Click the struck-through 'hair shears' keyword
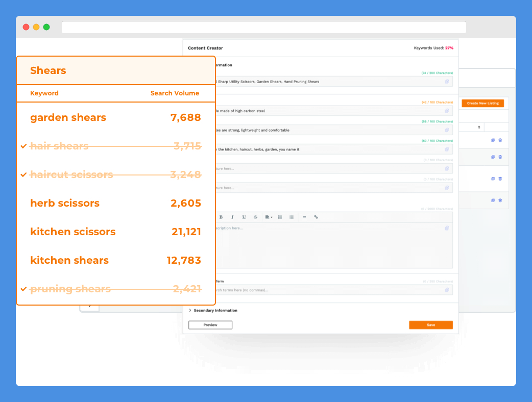This screenshot has height=402, width=532. point(59,146)
